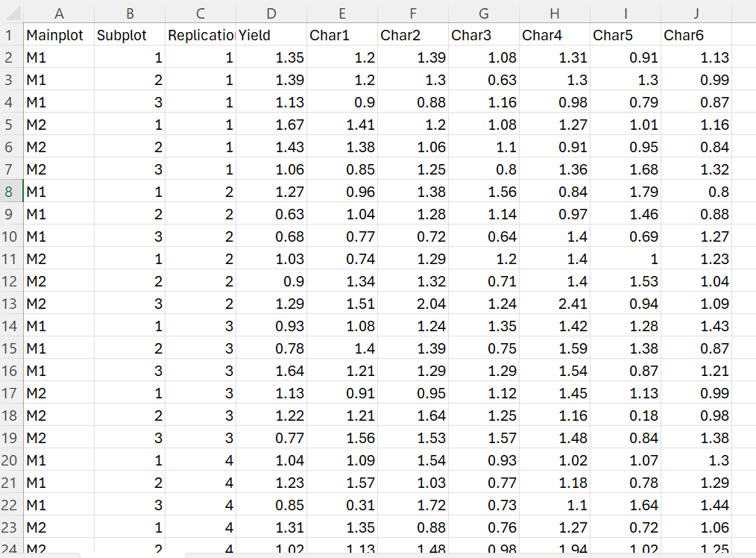
Task: Select Char1 value 0.31 in row 22
Action: tap(342, 505)
